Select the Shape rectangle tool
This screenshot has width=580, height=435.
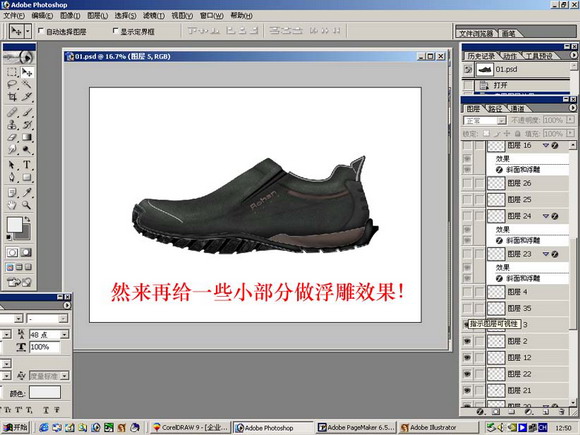pyautogui.click(x=27, y=177)
